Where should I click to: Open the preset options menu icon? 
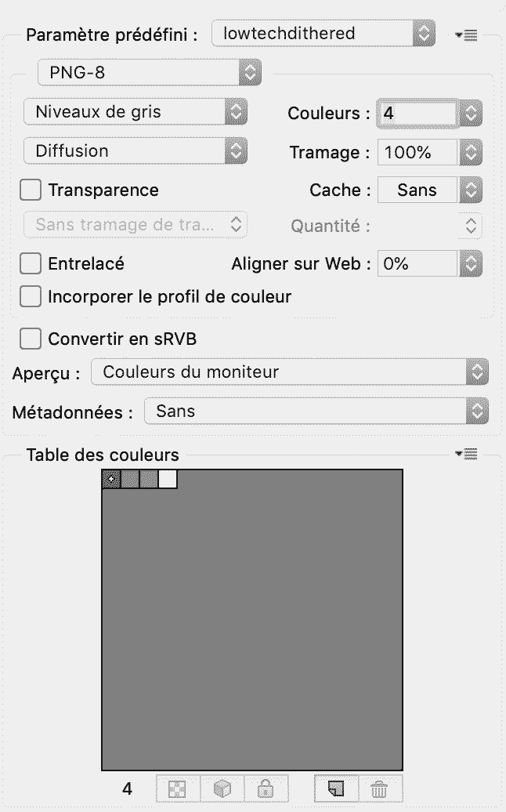point(466,34)
